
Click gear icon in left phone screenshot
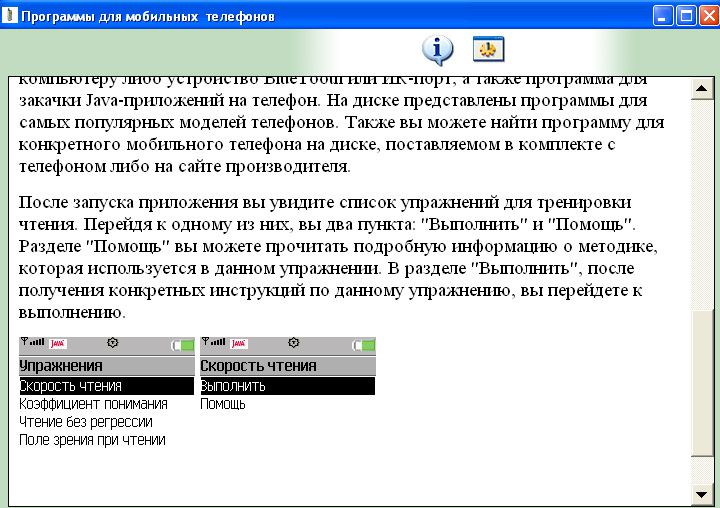click(x=112, y=343)
